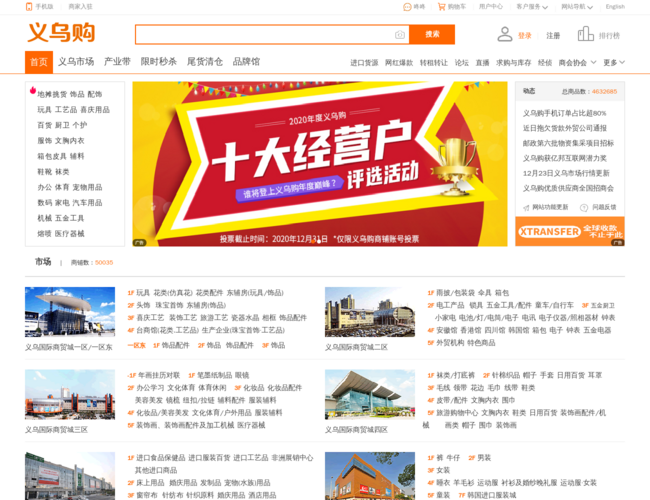Select category 熔喷 医疗器械
Screen dimensions: 650x500
61,234
